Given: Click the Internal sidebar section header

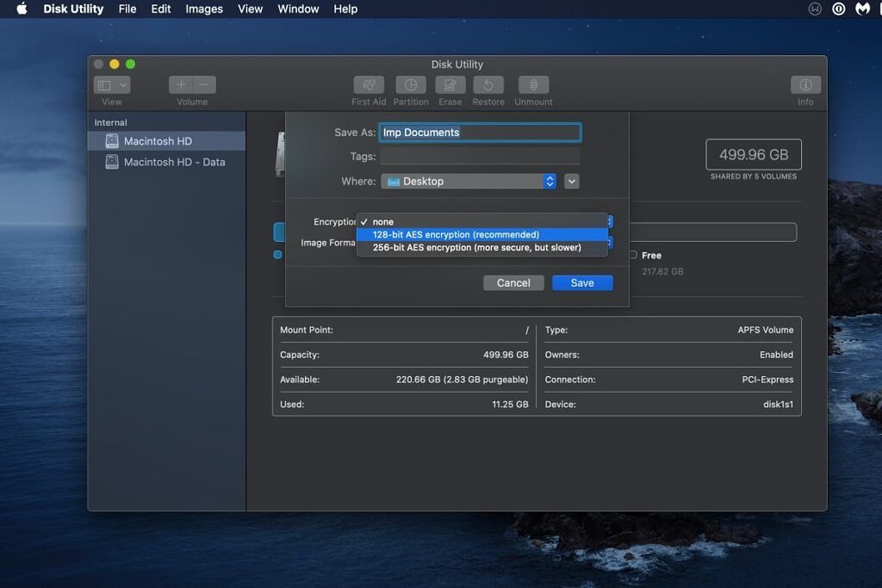Looking at the screenshot, I should click(x=110, y=122).
